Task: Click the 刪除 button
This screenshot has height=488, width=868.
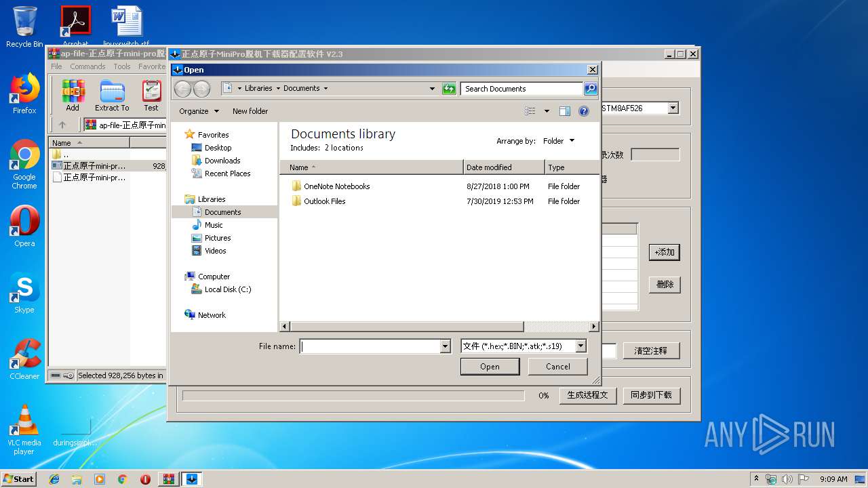Action: (665, 285)
